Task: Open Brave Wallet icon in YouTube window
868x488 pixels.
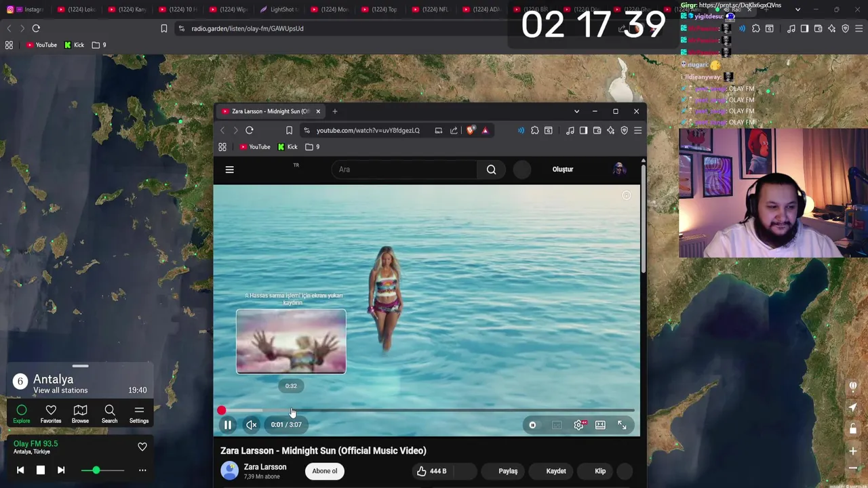Action: [597, 130]
